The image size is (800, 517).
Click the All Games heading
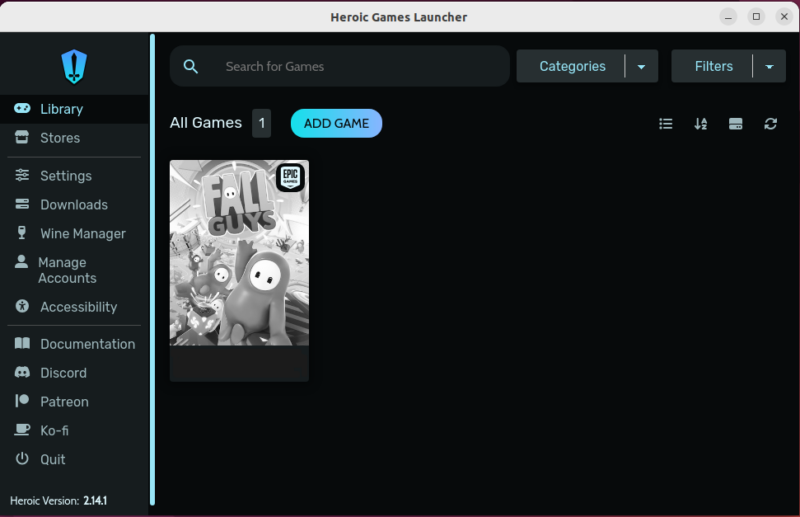click(x=206, y=123)
